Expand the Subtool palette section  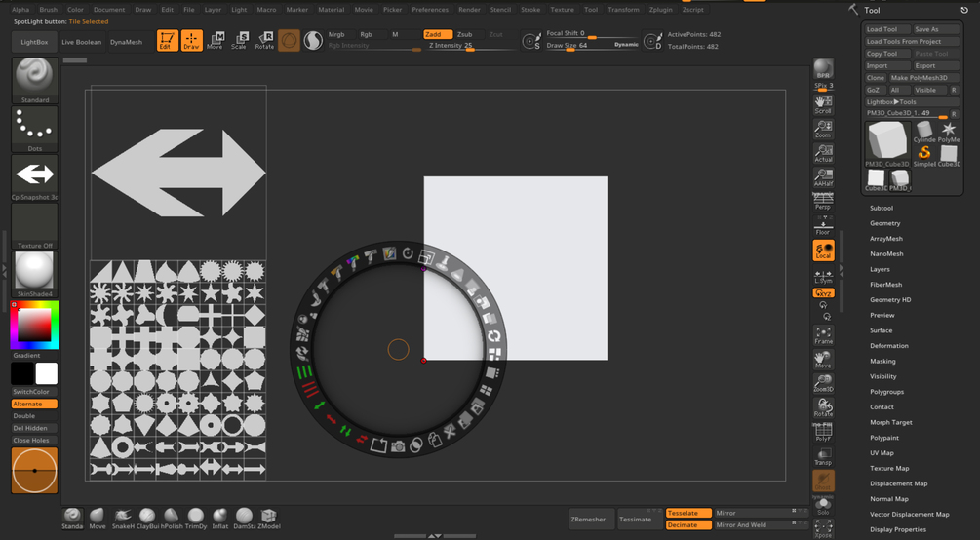coord(882,209)
